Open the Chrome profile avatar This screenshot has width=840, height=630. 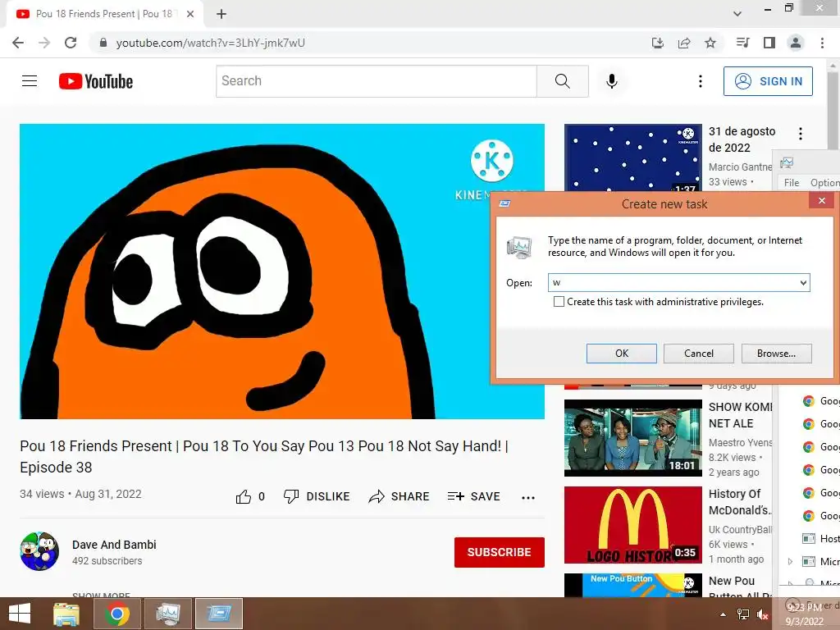(x=796, y=43)
